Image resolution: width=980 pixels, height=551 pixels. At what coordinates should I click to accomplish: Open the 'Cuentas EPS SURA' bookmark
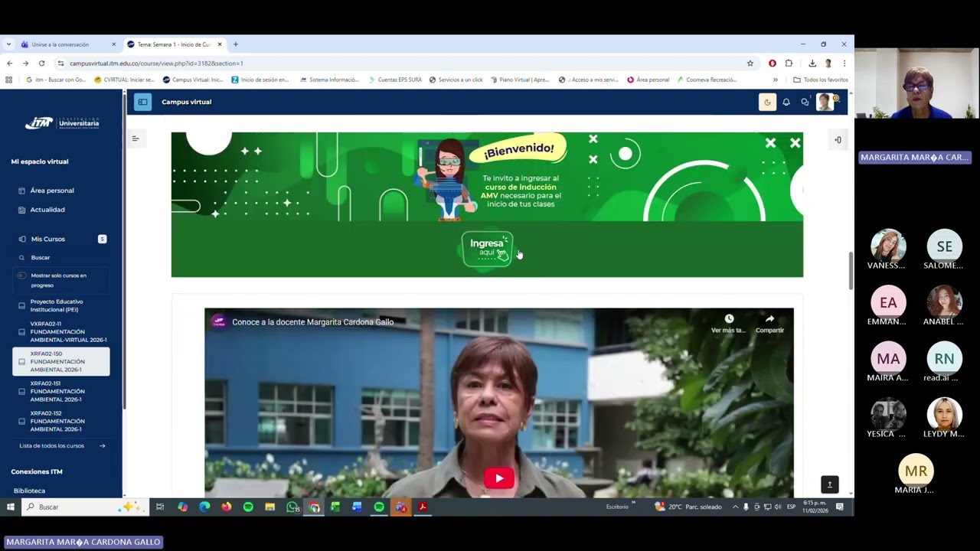tap(394, 80)
